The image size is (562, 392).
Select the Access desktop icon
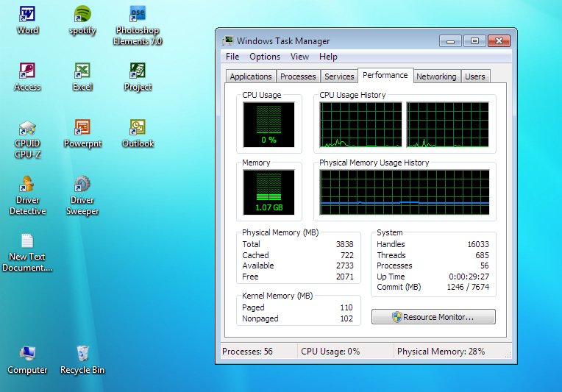(x=27, y=76)
